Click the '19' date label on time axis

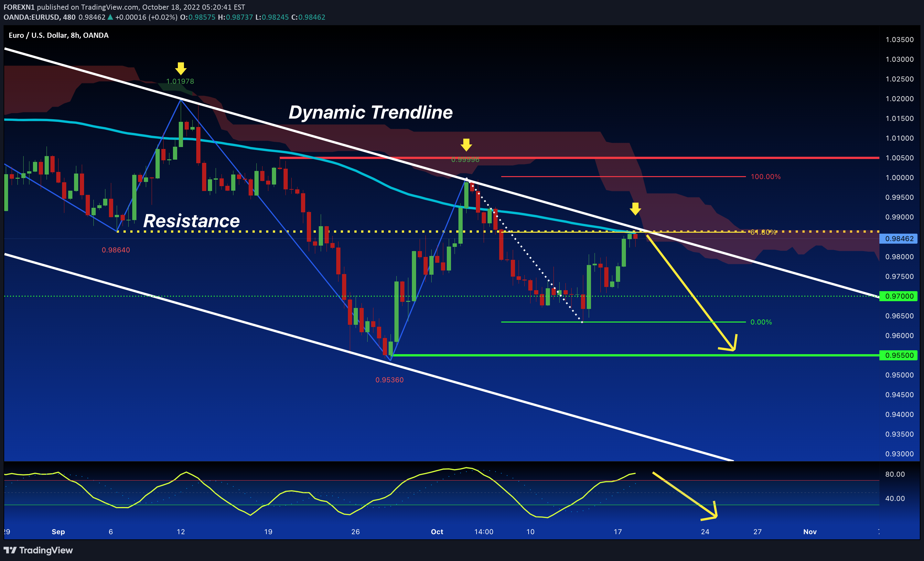[268, 532]
